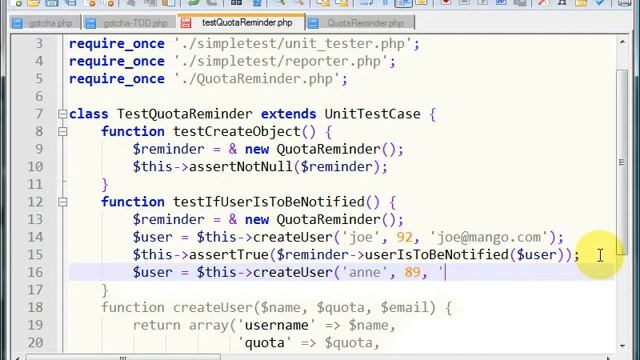The height and width of the screenshot is (360, 640).
Task: Click QuotaReminder() on line 9
Action: (336, 149)
